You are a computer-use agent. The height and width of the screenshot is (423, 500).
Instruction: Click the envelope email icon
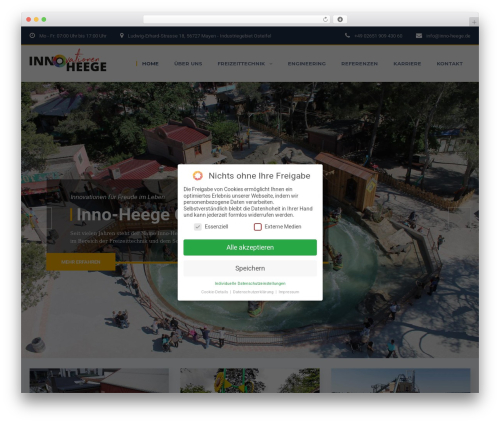pos(419,36)
